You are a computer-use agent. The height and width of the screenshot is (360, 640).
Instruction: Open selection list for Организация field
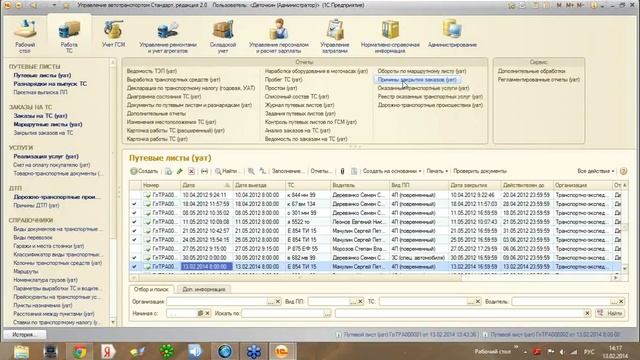pos(271,302)
